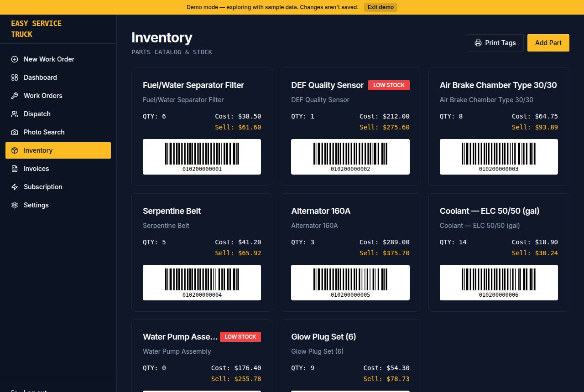Click the Invoices document icon
This screenshot has width=584, height=392.
(15, 169)
